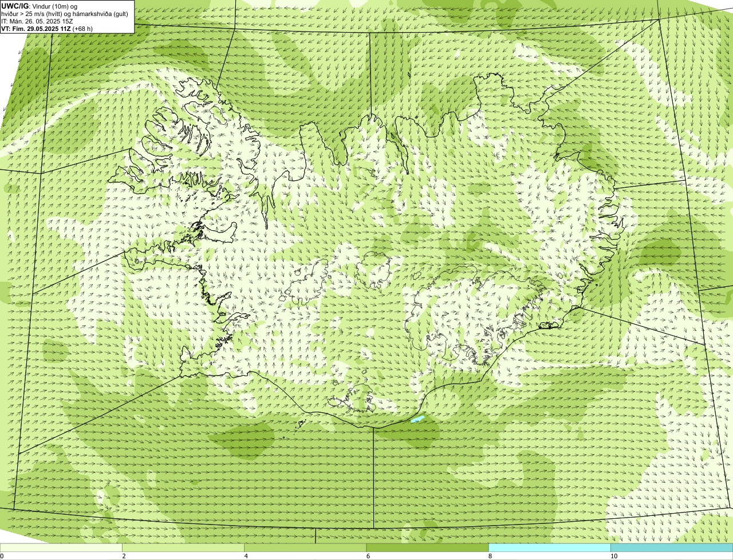
Task: Click the 'VT: Fim. 29.05.2025 11Z' valid time
Action: [36, 28]
